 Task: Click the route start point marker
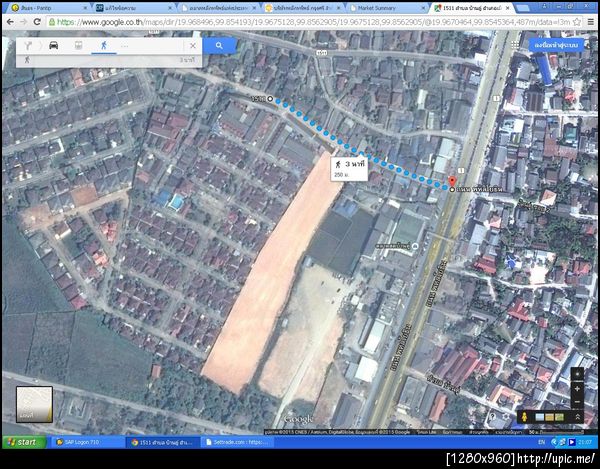(270, 99)
